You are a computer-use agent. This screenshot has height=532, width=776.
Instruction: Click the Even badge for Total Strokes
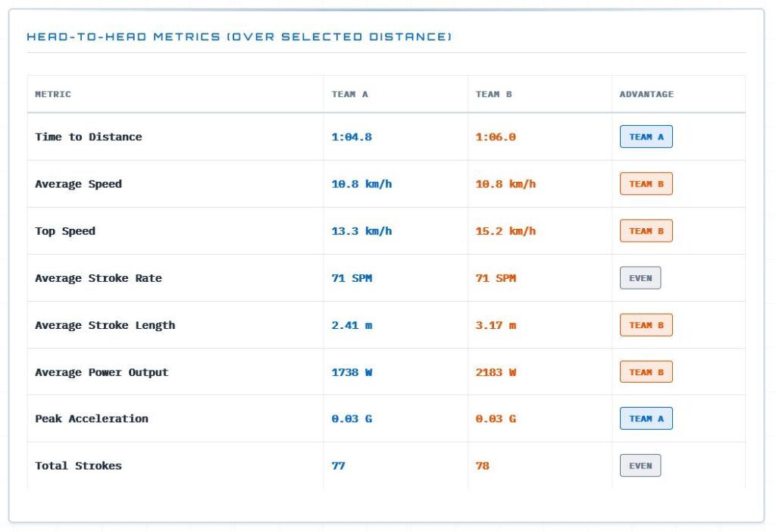pos(640,465)
